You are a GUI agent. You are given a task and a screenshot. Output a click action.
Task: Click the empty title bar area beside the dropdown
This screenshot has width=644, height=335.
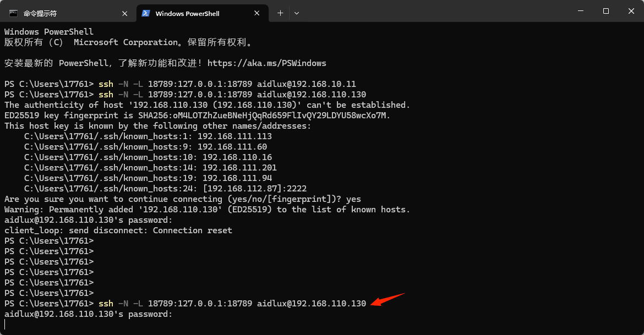coord(429,11)
